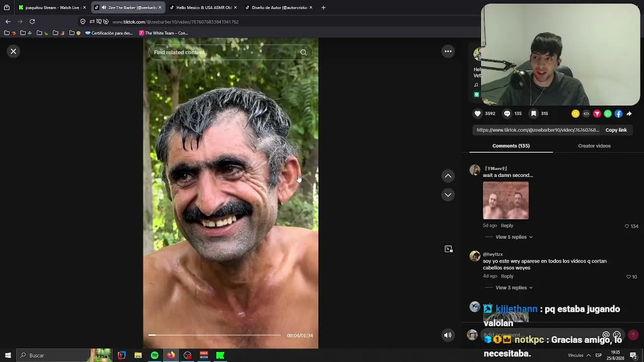Open Kick app icon in the taskbar
The image size is (644, 362).
(x=220, y=355)
